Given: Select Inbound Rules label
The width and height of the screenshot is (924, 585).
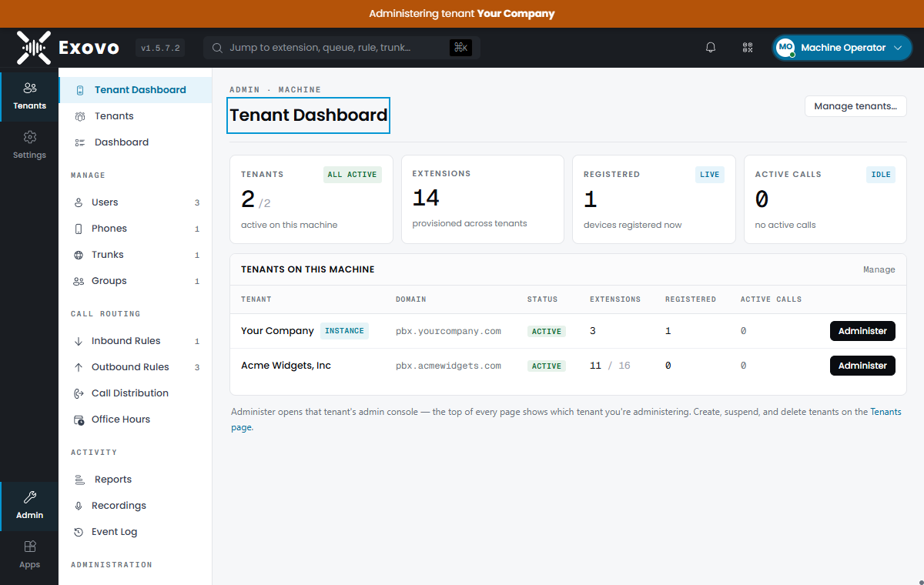Looking at the screenshot, I should click(126, 341).
